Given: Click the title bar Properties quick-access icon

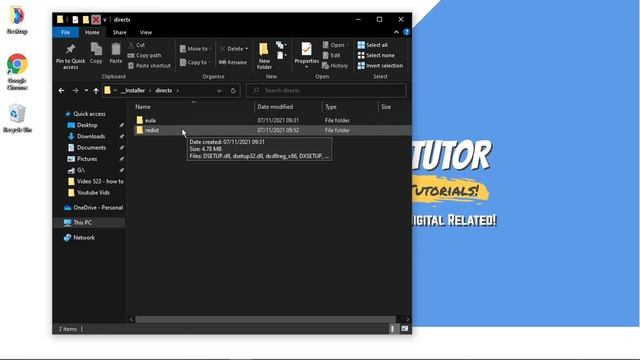Looking at the screenshot, I should pos(76,20).
